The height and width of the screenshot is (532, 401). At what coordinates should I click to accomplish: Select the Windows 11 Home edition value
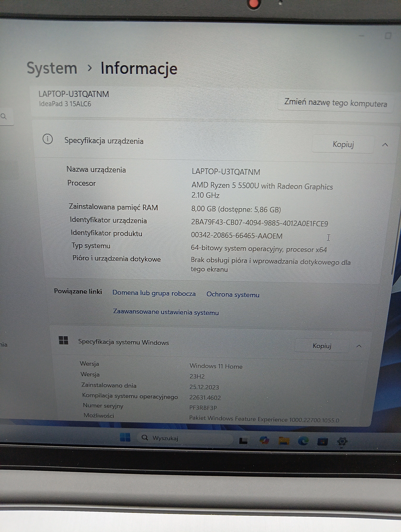point(216,366)
